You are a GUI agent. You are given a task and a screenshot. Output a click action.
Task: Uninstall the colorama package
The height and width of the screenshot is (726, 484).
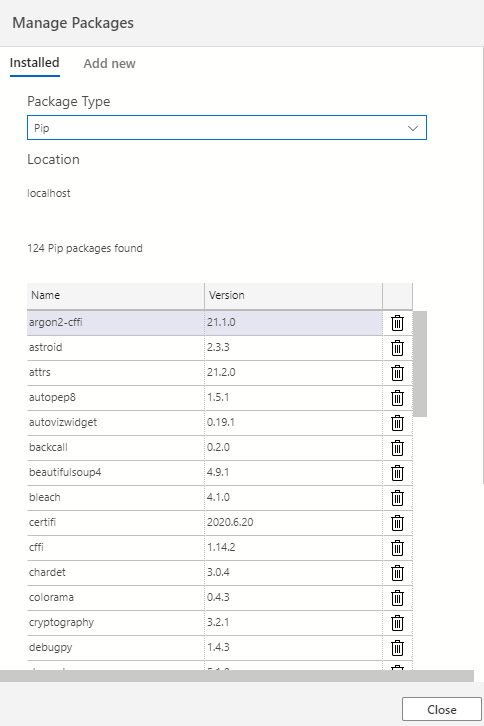(397, 598)
